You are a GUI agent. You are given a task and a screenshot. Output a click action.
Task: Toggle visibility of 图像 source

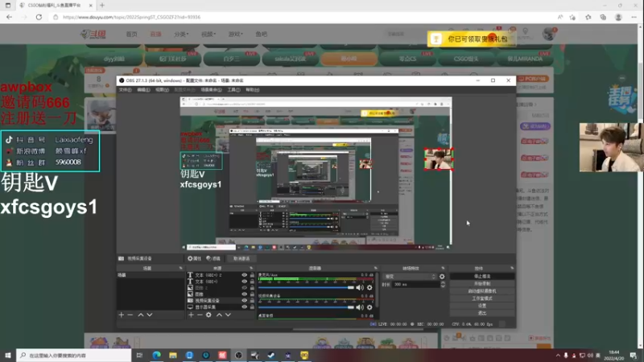pos(245,294)
